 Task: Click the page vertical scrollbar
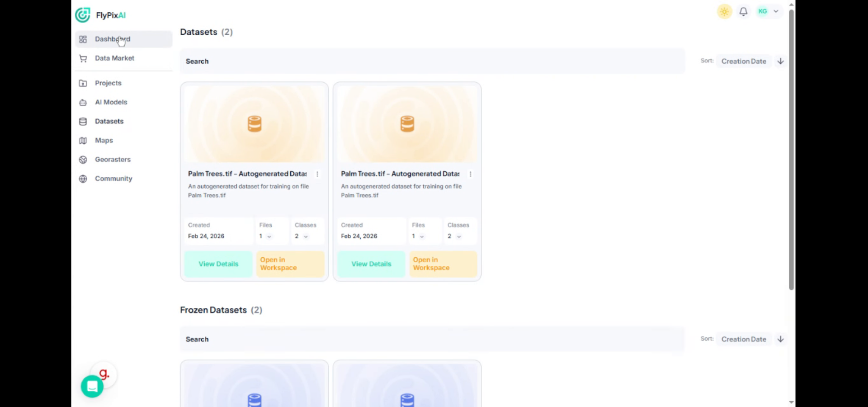pyautogui.click(x=792, y=149)
